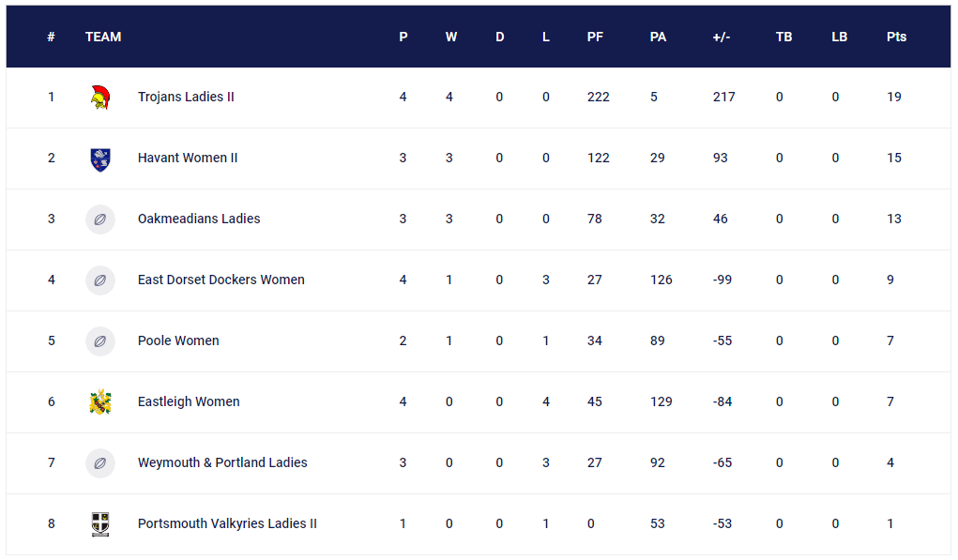Image resolution: width=958 pixels, height=560 pixels.
Task: Click the Portsmouth Valkyries Ladies II crest
Action: point(99,524)
